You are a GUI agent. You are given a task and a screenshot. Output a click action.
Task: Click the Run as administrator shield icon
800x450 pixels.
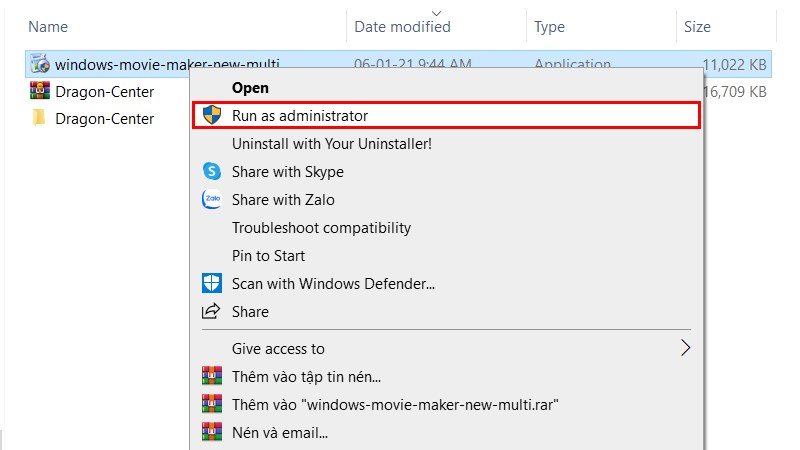[x=211, y=116]
